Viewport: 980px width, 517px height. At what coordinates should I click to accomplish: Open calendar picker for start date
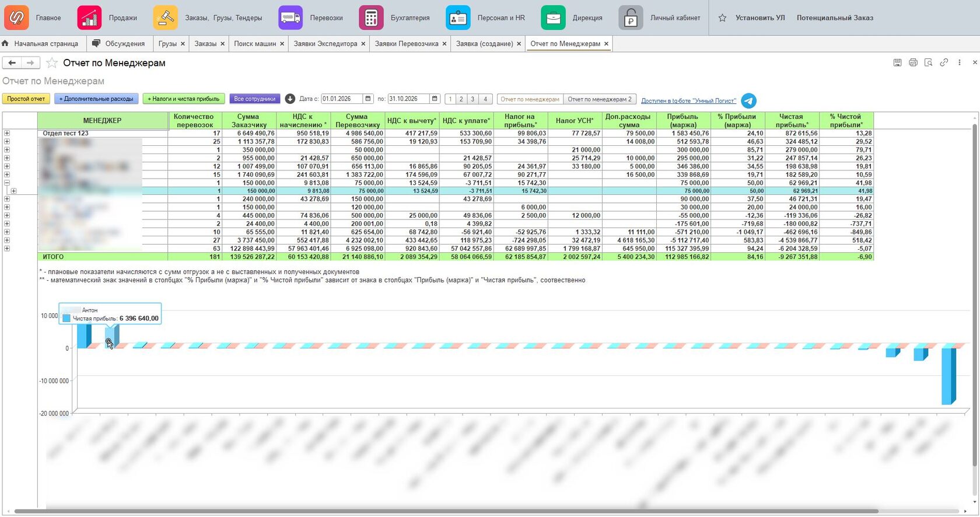point(368,99)
